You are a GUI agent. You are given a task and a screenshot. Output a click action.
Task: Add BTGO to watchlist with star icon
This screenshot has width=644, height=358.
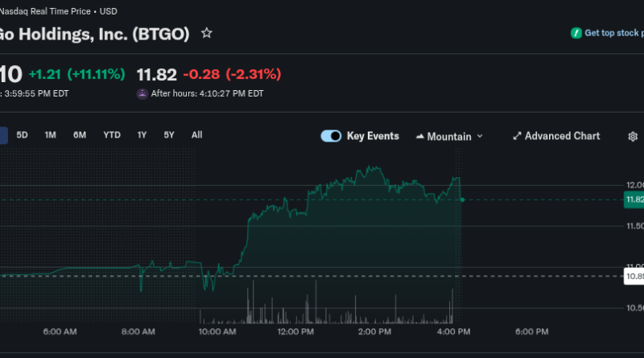pyautogui.click(x=207, y=33)
